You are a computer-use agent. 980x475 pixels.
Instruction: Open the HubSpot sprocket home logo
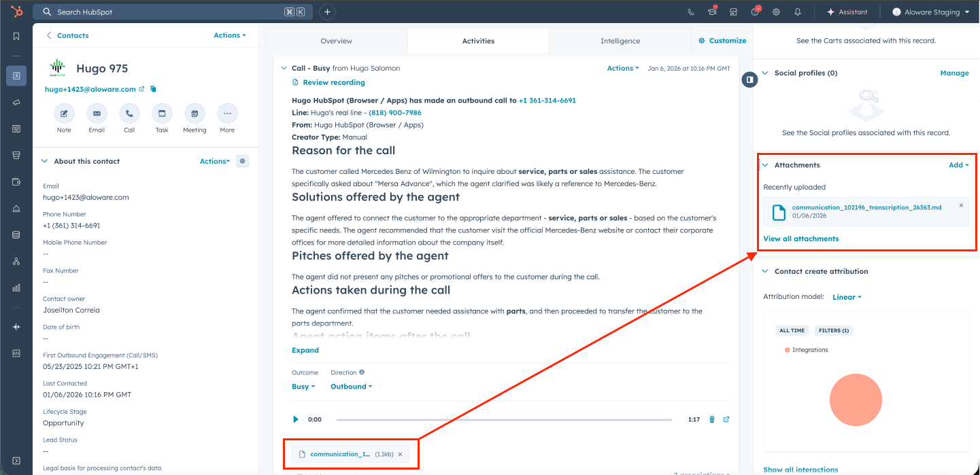click(16, 12)
